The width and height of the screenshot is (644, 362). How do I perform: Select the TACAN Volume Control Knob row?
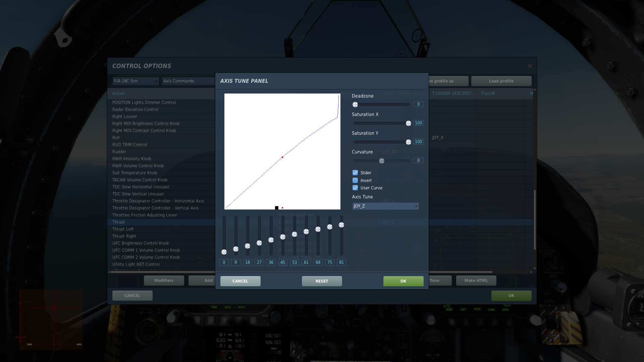point(161,180)
